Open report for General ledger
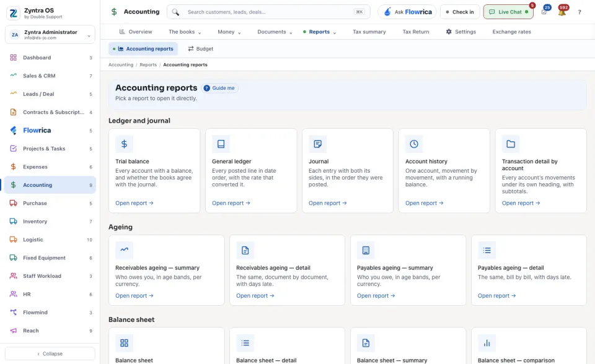 pos(231,203)
